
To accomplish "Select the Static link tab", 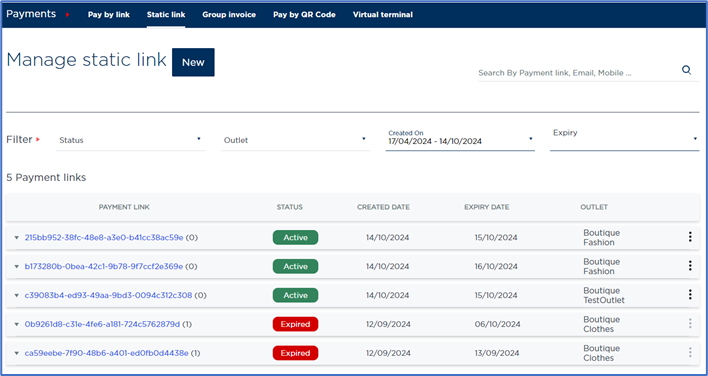I will coord(166,14).
